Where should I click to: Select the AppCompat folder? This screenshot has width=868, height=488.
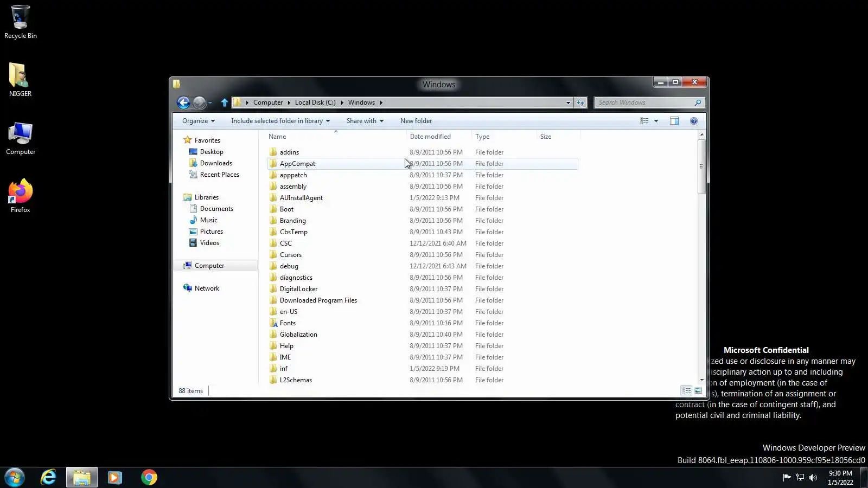[423, 164]
